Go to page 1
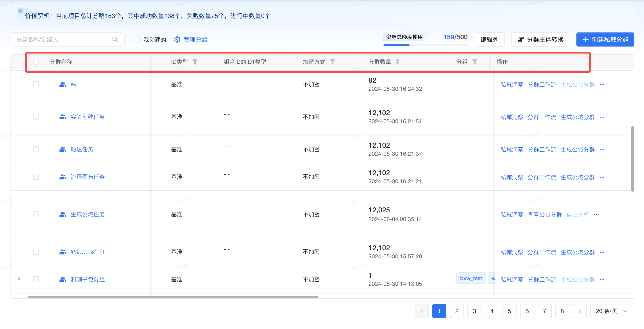 coord(439,311)
